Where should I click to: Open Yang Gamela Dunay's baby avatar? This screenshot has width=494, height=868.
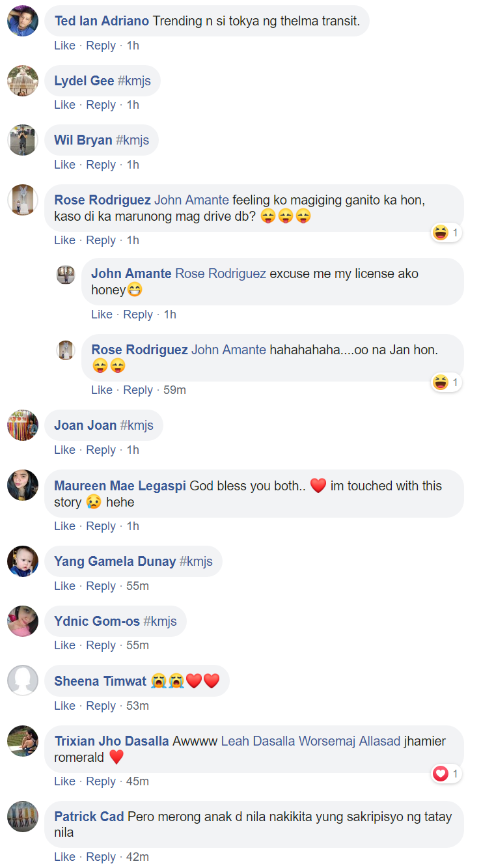tap(23, 561)
